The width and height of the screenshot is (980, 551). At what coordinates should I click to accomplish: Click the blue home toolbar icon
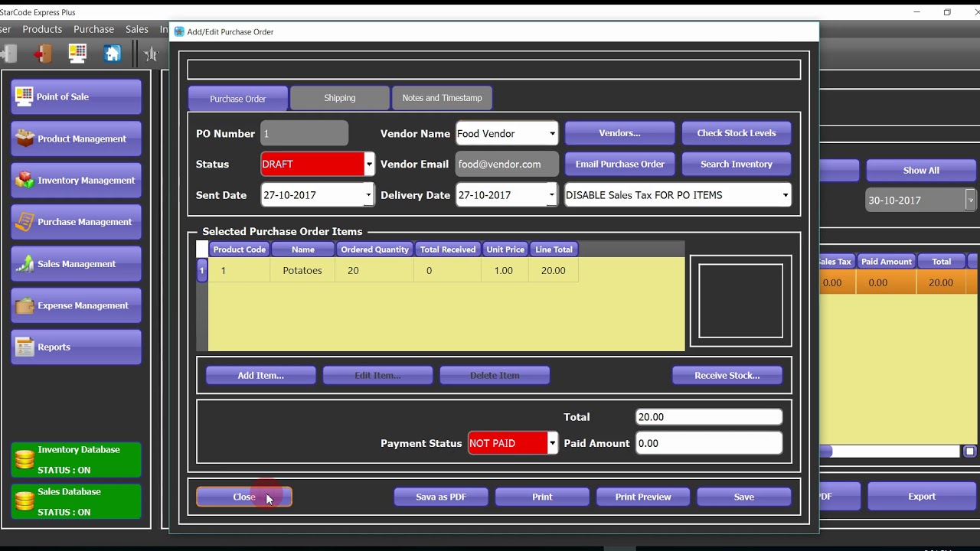click(113, 53)
